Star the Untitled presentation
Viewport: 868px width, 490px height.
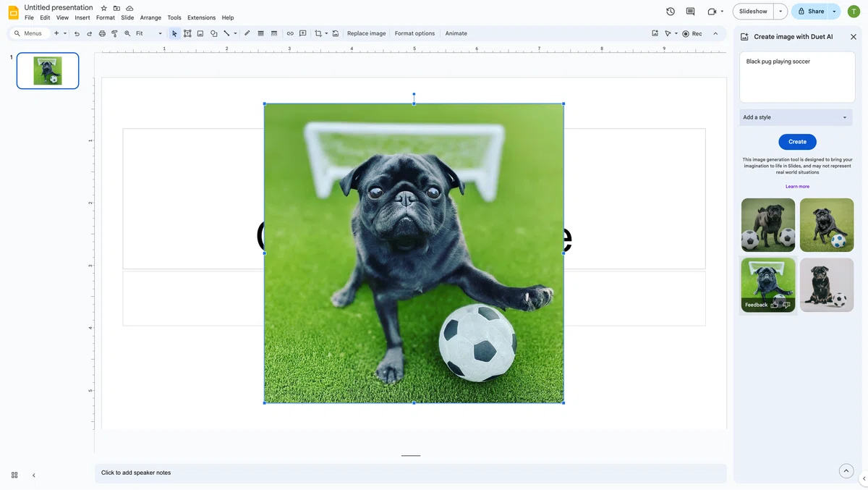103,8
